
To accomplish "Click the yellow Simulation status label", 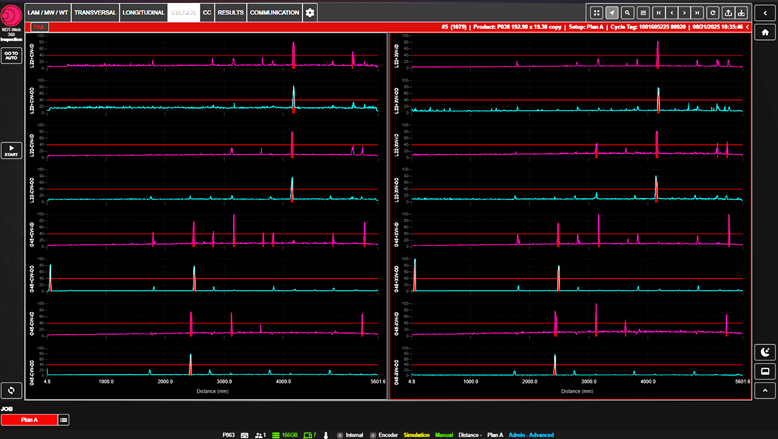I will (x=416, y=435).
